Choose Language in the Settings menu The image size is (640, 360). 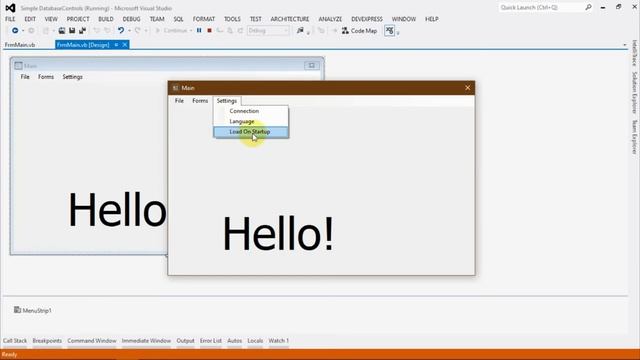click(x=251, y=122)
